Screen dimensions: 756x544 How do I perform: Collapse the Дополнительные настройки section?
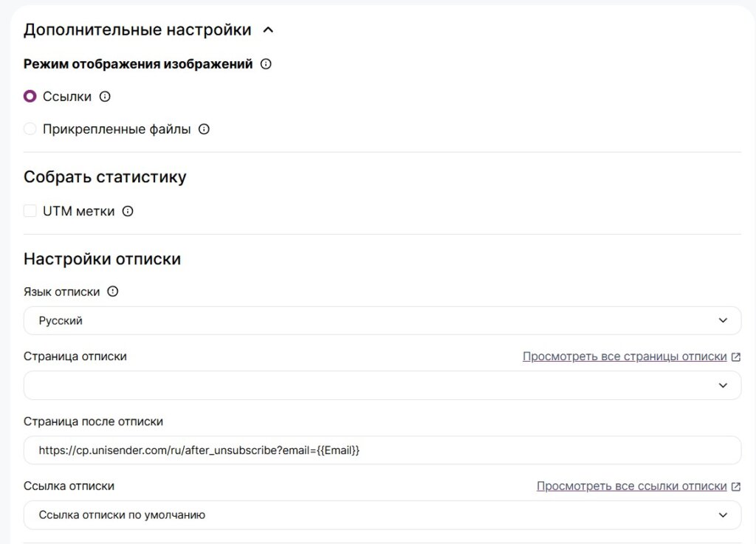tap(268, 30)
